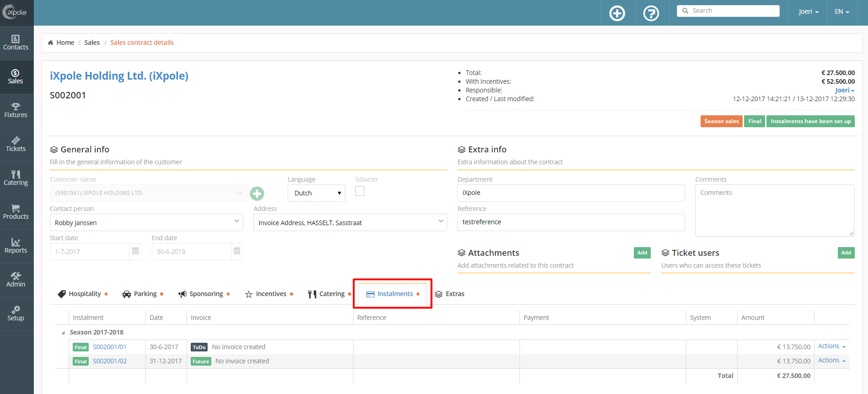Image resolution: width=868 pixels, height=394 pixels.
Task: Click the Comments text area
Action: click(x=775, y=210)
